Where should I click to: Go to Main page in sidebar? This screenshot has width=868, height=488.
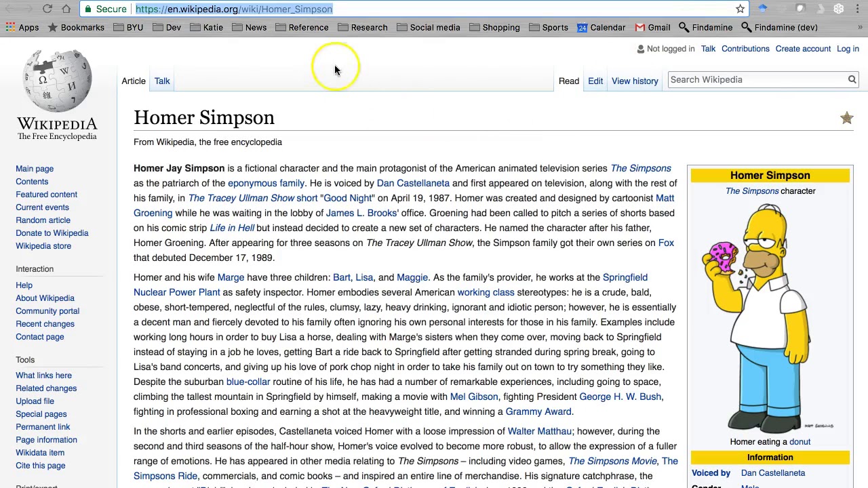35,169
